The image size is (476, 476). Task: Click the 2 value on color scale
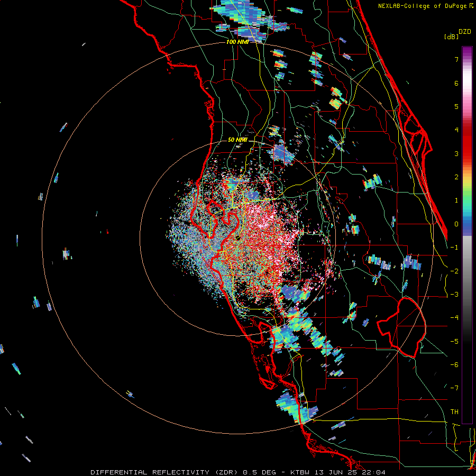point(456,177)
